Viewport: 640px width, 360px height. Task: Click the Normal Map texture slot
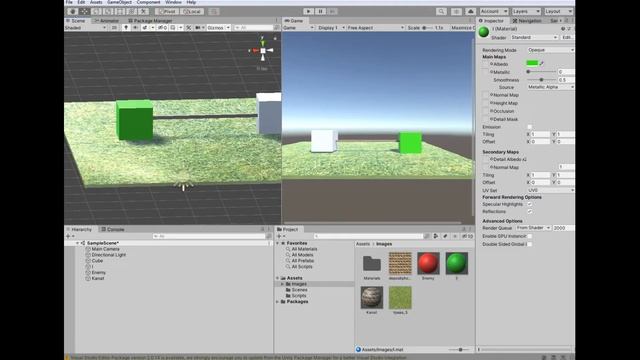click(486, 95)
